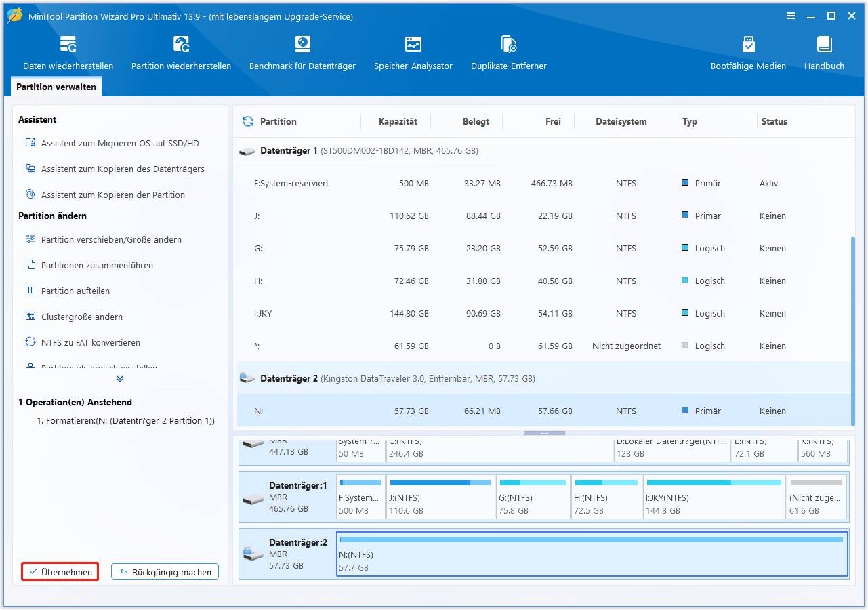Click the 1 Operation(en) Anstehend heading
The height and width of the screenshot is (610, 868).
(x=75, y=402)
